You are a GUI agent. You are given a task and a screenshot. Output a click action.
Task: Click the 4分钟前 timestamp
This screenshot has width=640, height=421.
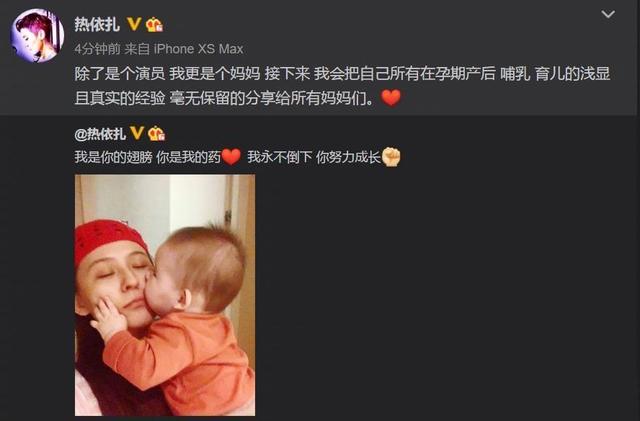click(x=98, y=49)
